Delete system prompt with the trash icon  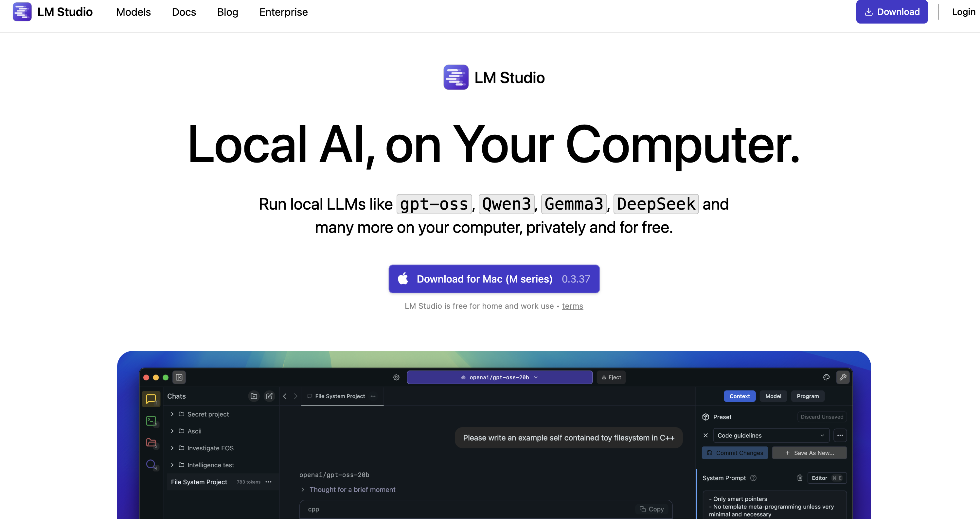[800, 478]
